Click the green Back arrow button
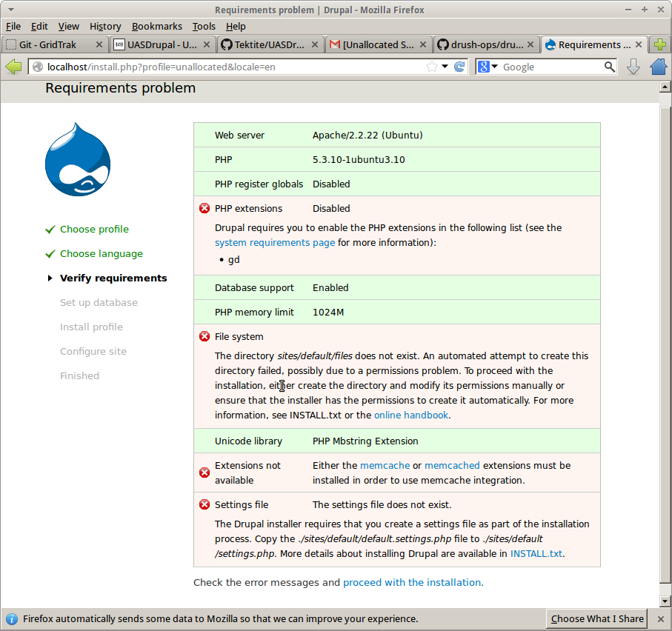672x631 pixels. tap(13, 67)
